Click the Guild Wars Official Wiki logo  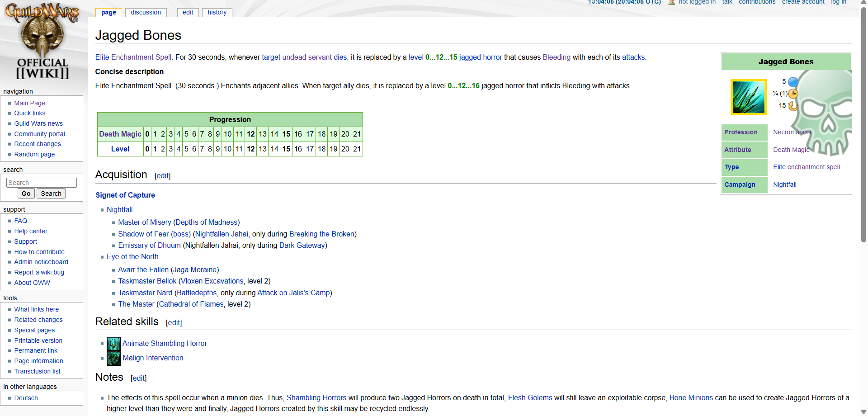pos(42,41)
